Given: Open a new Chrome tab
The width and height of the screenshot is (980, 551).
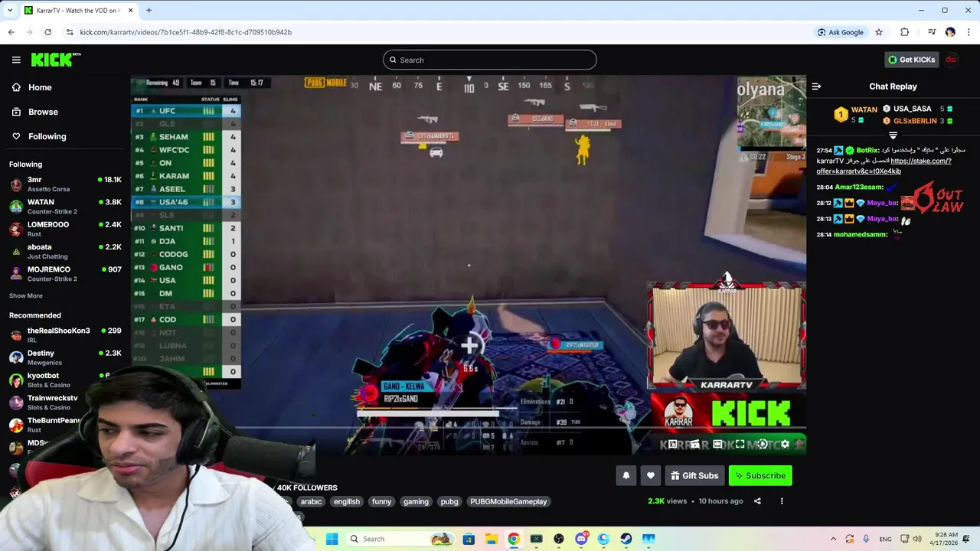Looking at the screenshot, I should [149, 11].
